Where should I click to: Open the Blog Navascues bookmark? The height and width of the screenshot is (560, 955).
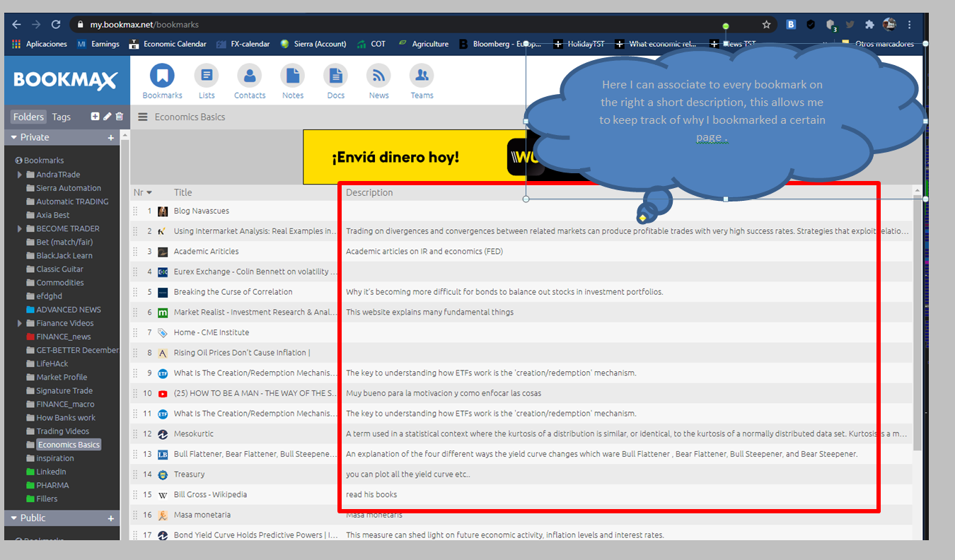coord(202,211)
